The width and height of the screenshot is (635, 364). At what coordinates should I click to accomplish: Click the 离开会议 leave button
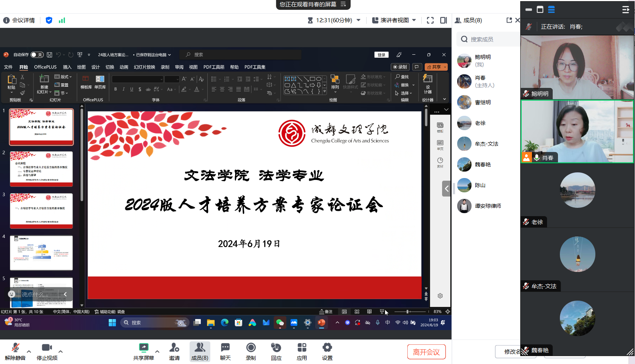pos(426,352)
